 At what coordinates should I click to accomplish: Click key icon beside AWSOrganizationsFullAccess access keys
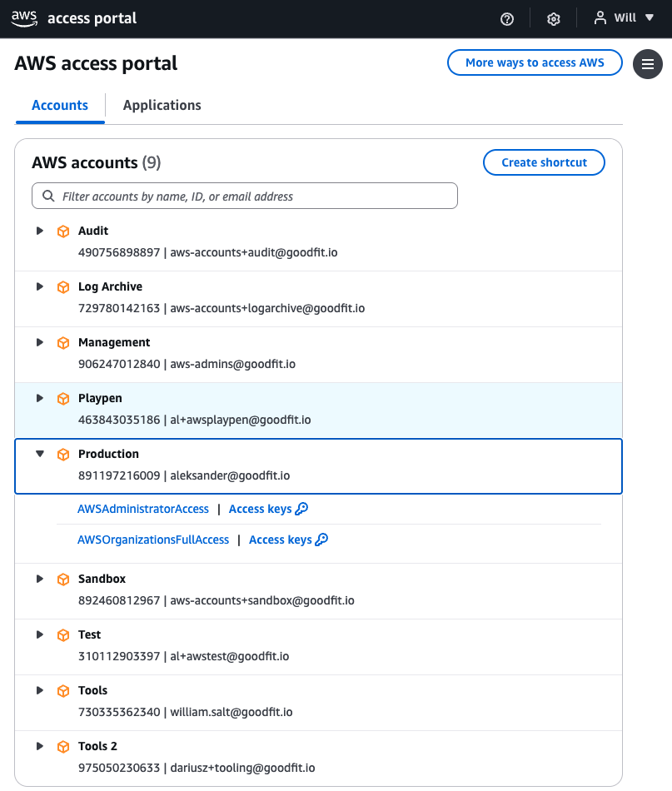click(322, 540)
